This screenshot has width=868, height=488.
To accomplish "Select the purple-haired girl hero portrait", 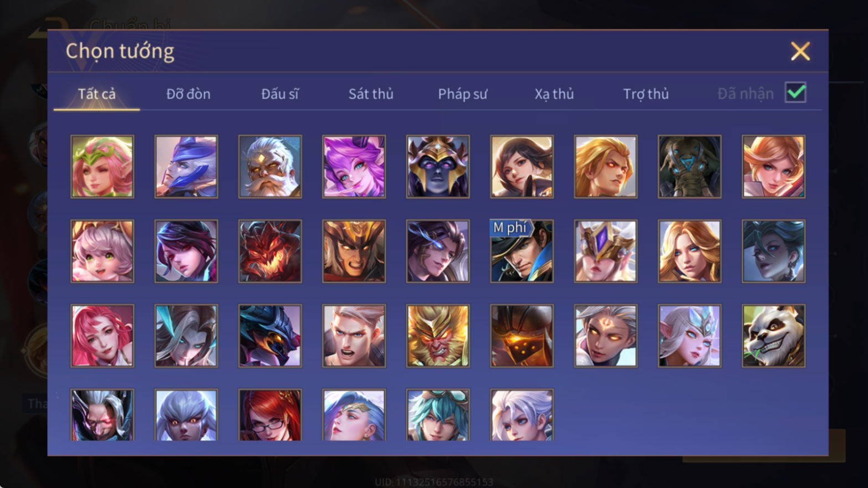I will [354, 167].
